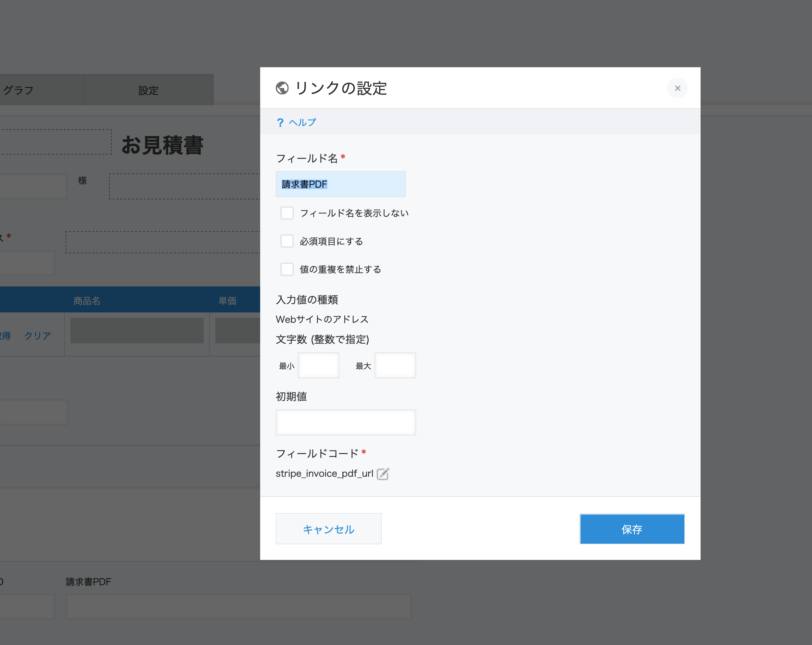Image resolution: width=812 pixels, height=645 pixels.
Task: Check 必須項目にする option
Action: [x=287, y=241]
